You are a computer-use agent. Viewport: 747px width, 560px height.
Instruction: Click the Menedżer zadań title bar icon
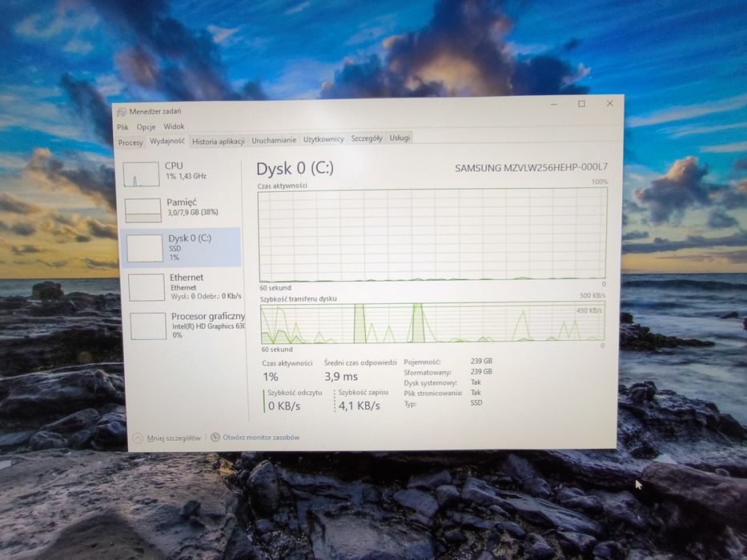(x=122, y=112)
